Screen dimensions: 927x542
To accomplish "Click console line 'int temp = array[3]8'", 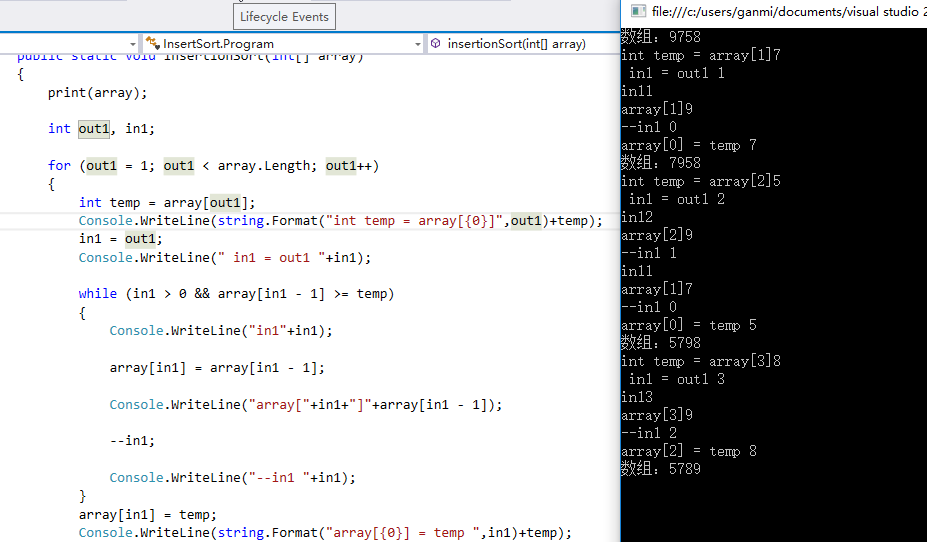I will point(701,361).
